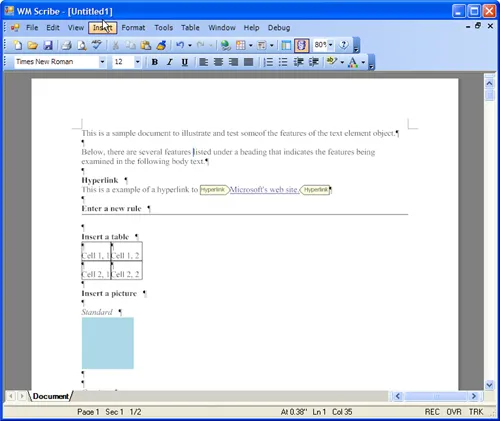
Task: Open the Tools menu
Action: [164, 28]
